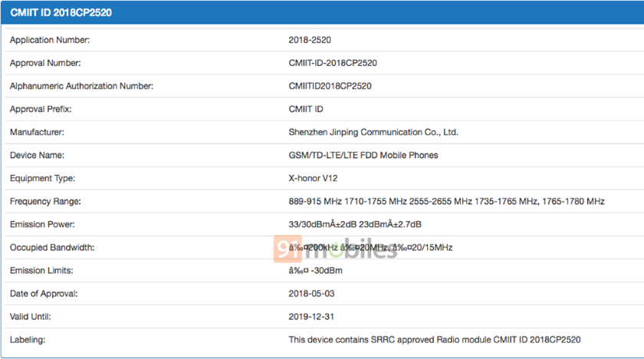Image resolution: width=644 pixels, height=359 pixels.
Task: Click the 'Occupied Bandwidth:' label
Action: [x=52, y=247]
